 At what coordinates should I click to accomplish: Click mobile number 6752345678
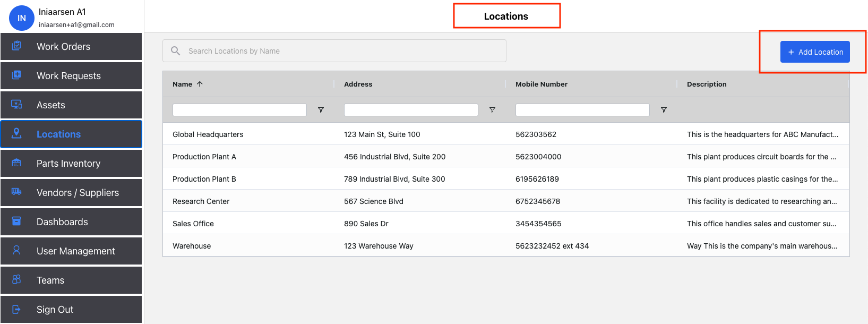pos(538,201)
